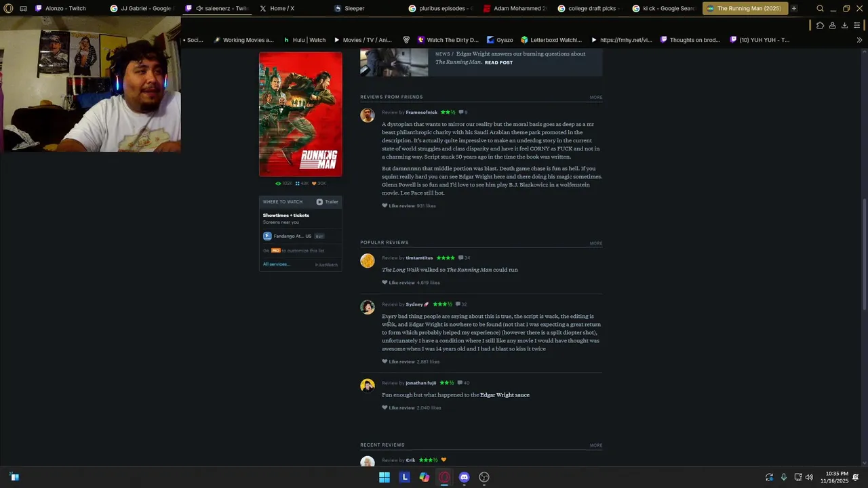
Task: Open the Opera menu icon
Action: pyautogui.click(x=8, y=8)
